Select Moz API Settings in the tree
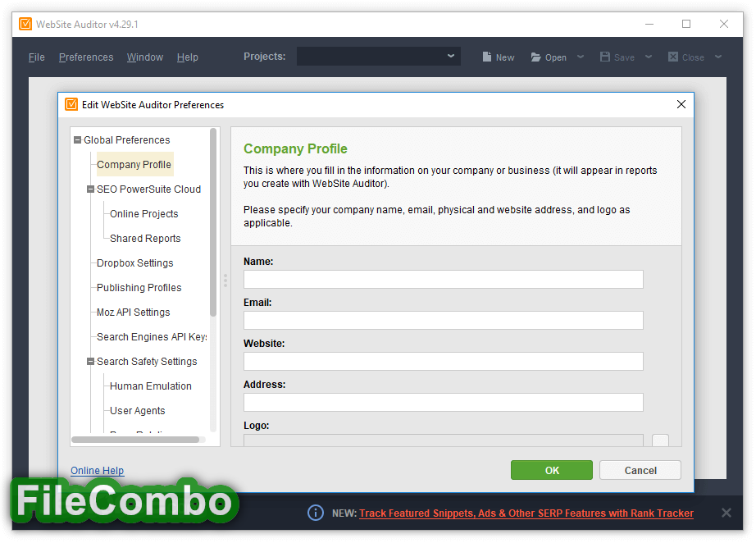 [134, 312]
